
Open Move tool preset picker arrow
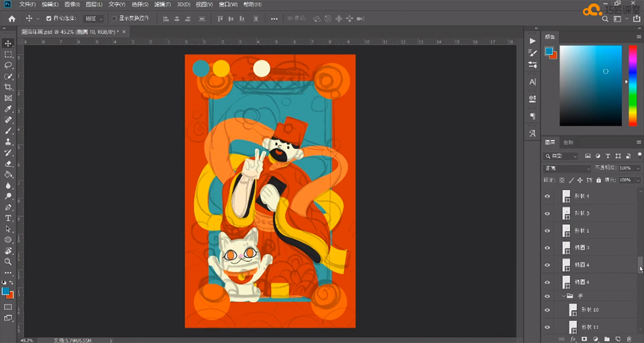coord(38,19)
